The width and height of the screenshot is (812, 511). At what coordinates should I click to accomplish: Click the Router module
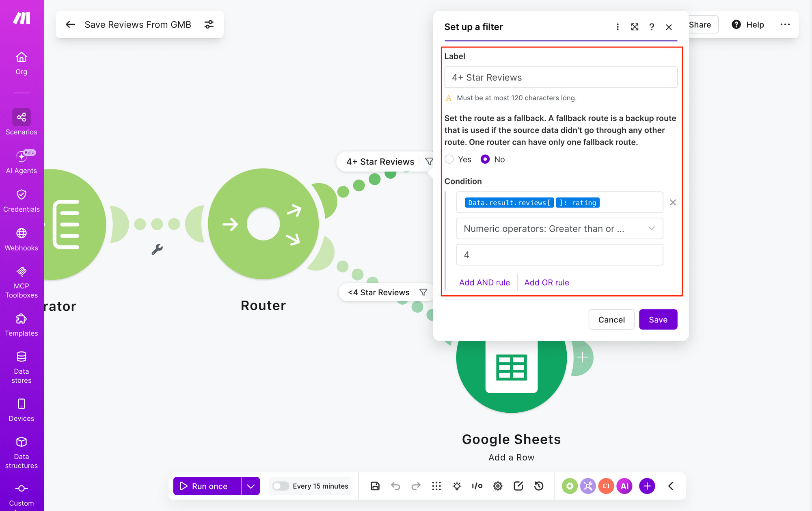(263, 224)
